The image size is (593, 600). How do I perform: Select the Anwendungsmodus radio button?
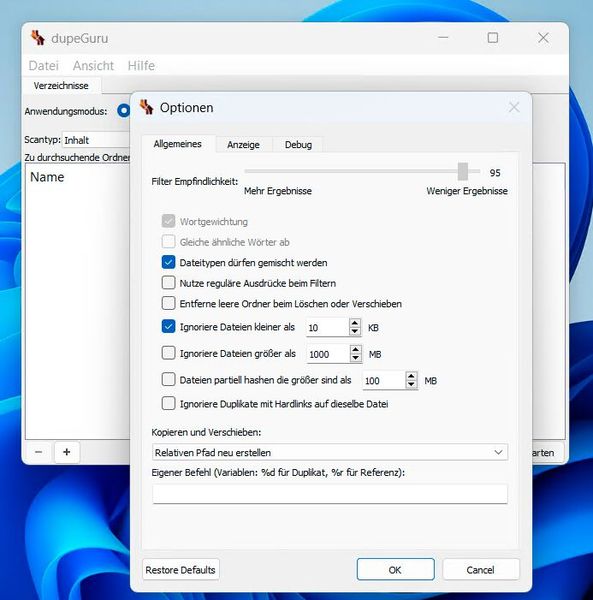point(124,111)
